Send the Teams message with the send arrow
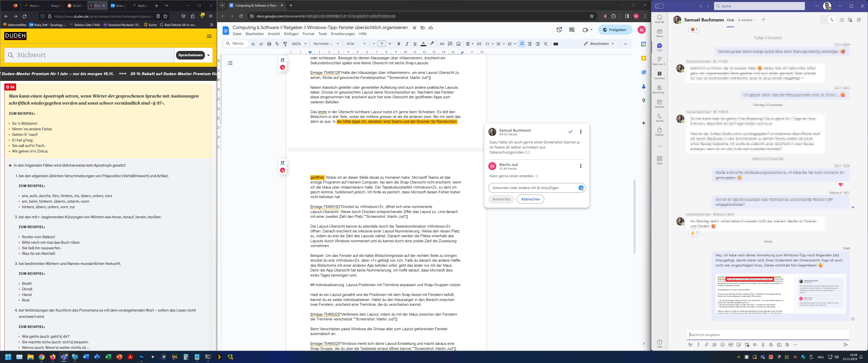The width and height of the screenshot is (868, 363). (846, 345)
